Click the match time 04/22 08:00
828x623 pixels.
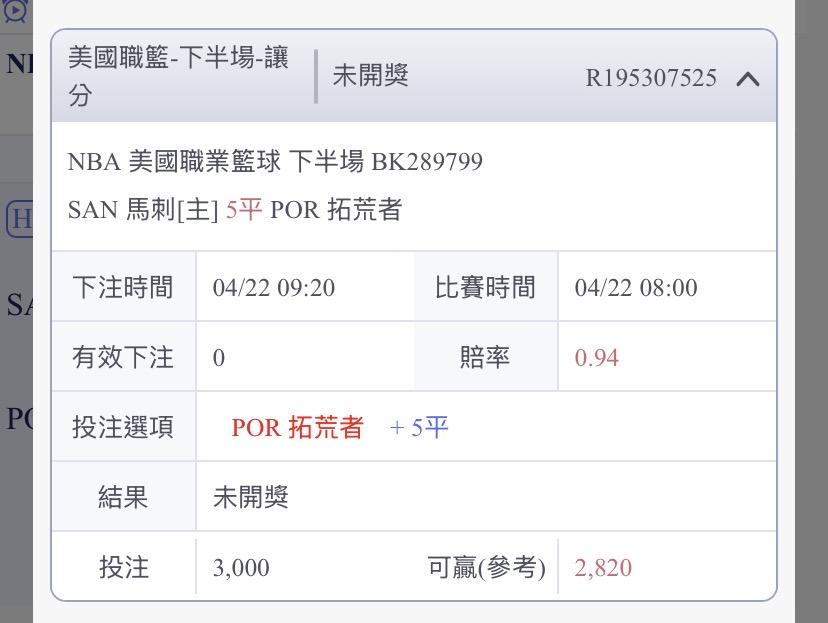pos(636,288)
